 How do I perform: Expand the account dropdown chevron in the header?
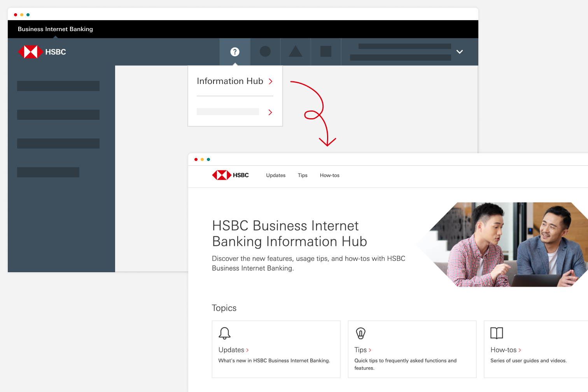tap(460, 52)
